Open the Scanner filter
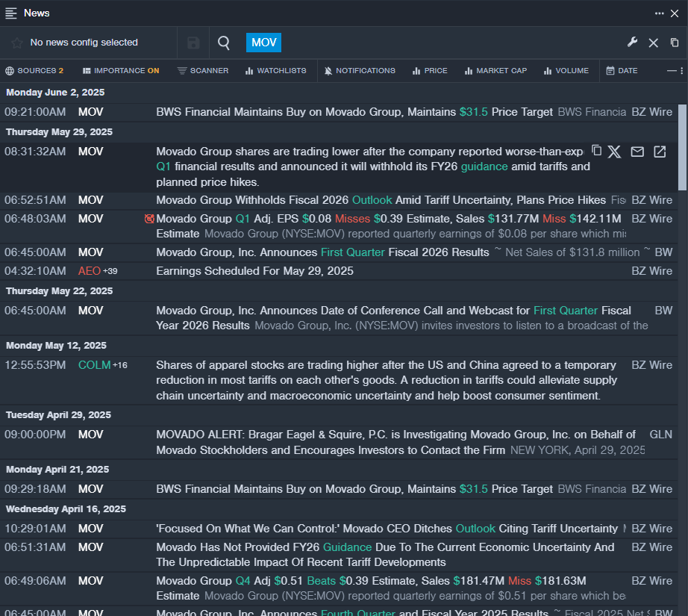The image size is (688, 616). [203, 71]
